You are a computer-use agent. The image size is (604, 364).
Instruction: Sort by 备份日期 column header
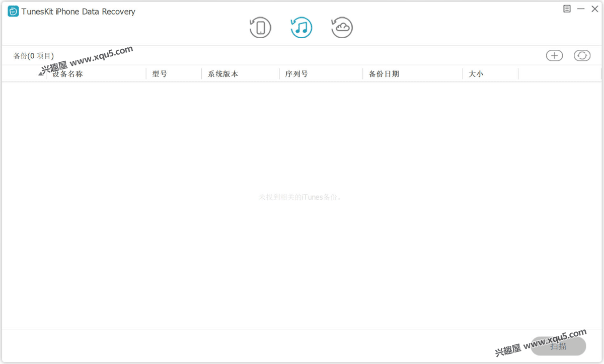tap(412, 74)
